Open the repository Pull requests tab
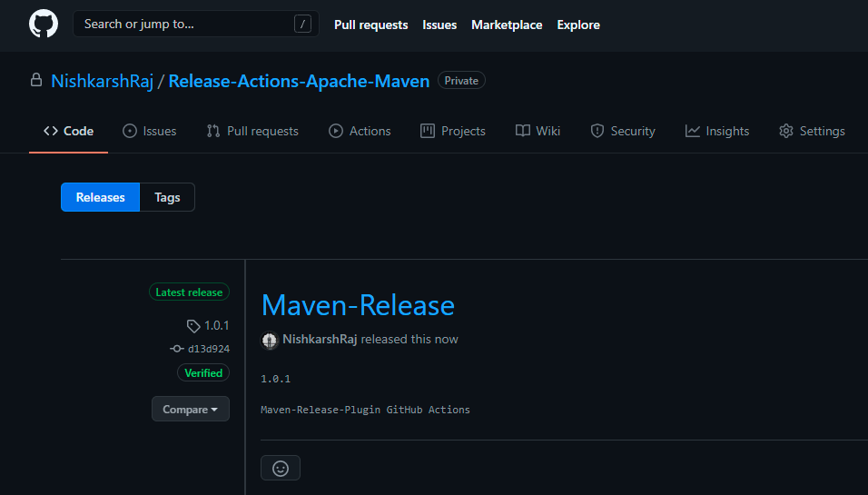The height and width of the screenshot is (495, 868). (x=252, y=131)
